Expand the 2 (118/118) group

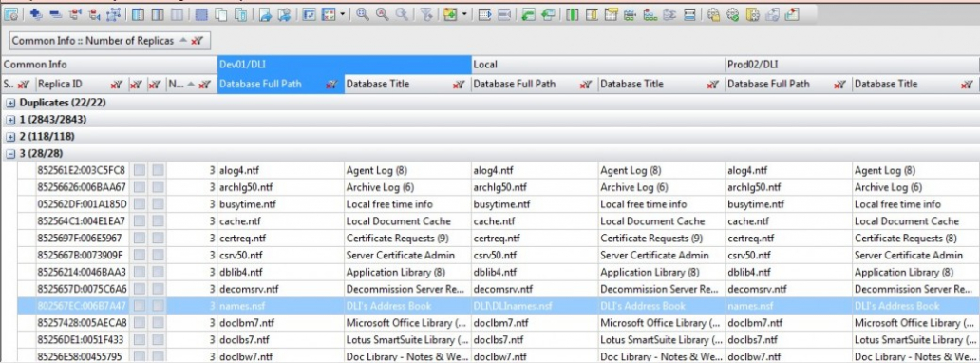click(10, 137)
